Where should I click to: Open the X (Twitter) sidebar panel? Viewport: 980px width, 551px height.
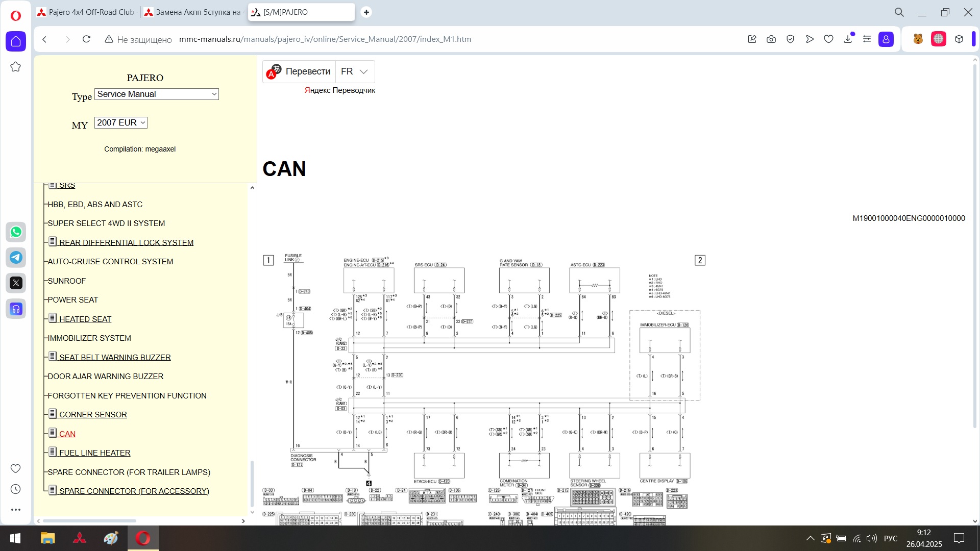(x=16, y=283)
